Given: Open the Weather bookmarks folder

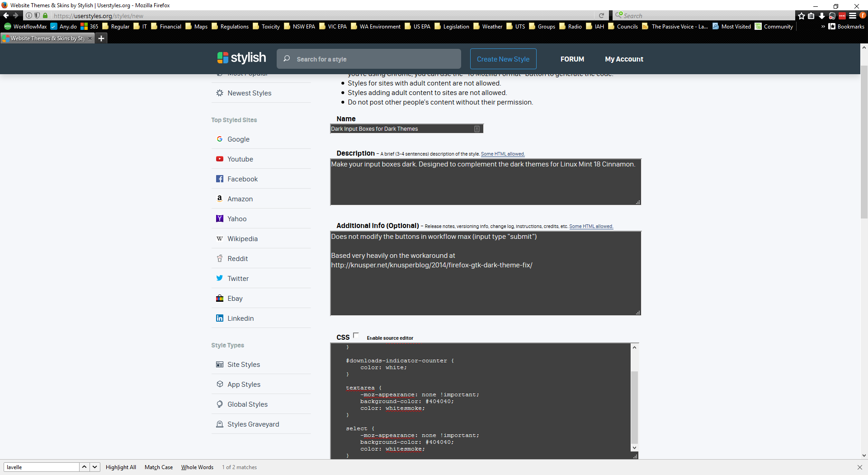Looking at the screenshot, I should tap(488, 26).
